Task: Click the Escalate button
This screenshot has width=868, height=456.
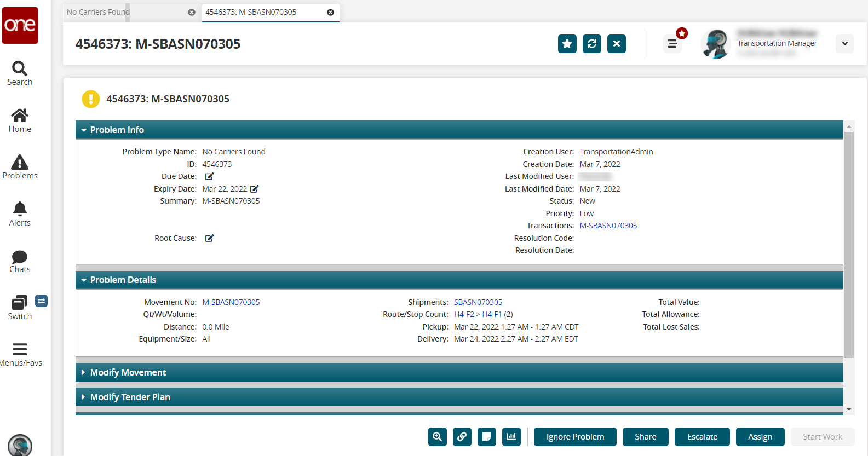Action: (x=702, y=437)
